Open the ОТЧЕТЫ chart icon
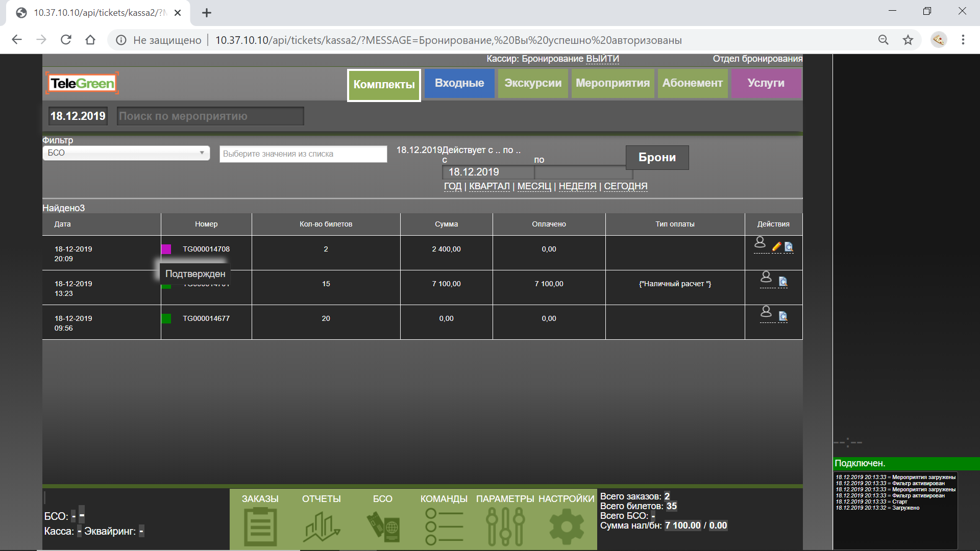The height and width of the screenshot is (551, 980). pos(321,527)
